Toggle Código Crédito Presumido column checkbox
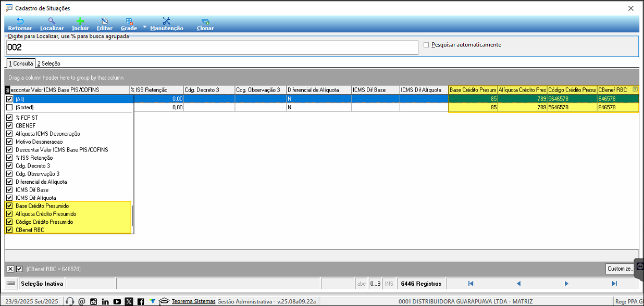Image resolution: width=644 pixels, height=306 pixels. (x=9, y=222)
